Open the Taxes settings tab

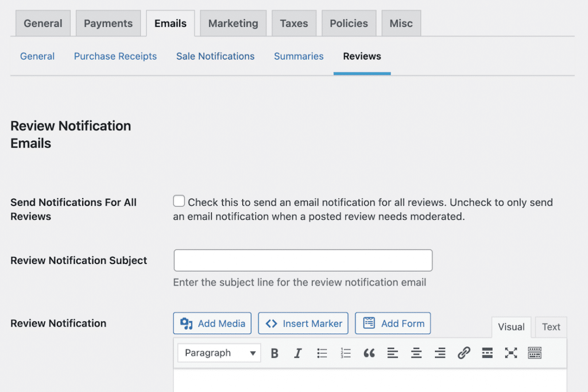pos(293,23)
